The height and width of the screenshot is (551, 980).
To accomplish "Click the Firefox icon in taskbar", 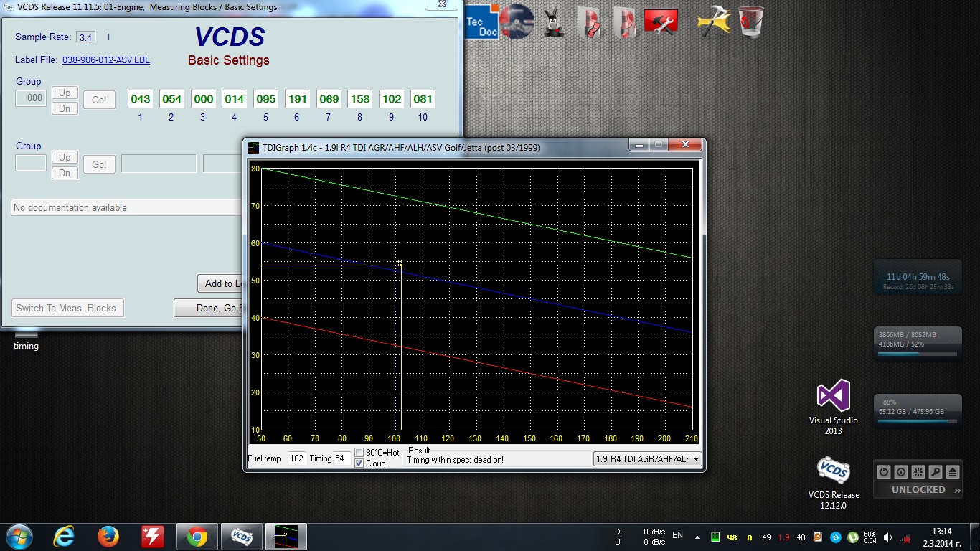I will [x=108, y=536].
